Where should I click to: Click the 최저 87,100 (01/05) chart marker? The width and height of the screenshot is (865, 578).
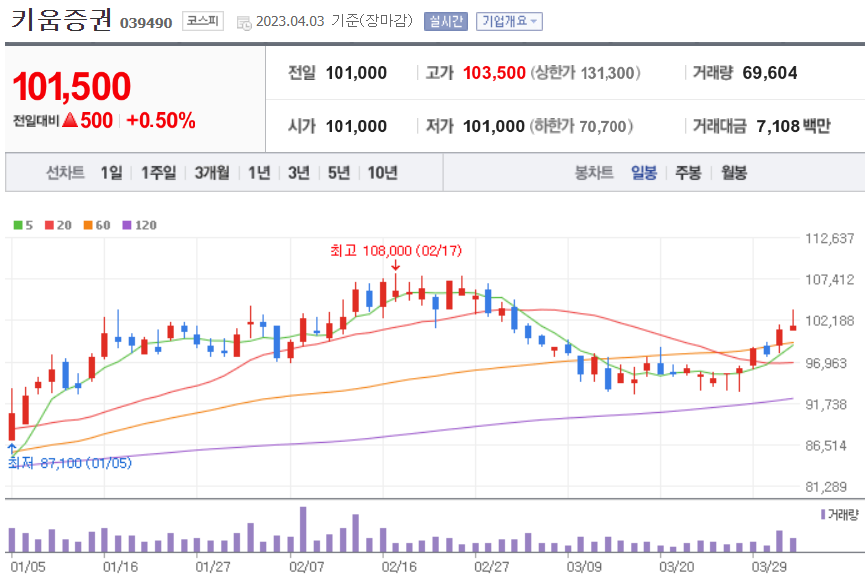pyautogui.click(x=70, y=463)
